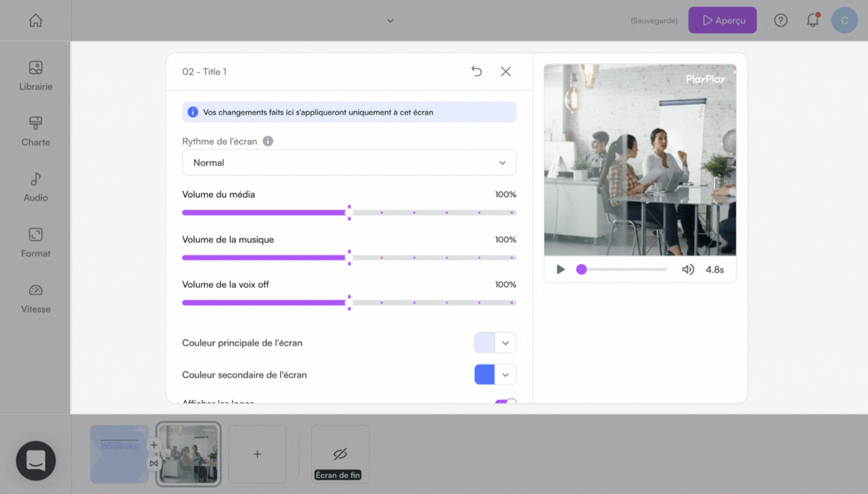
Task: Click the blue Couleur secondaire swatch
Action: click(485, 375)
